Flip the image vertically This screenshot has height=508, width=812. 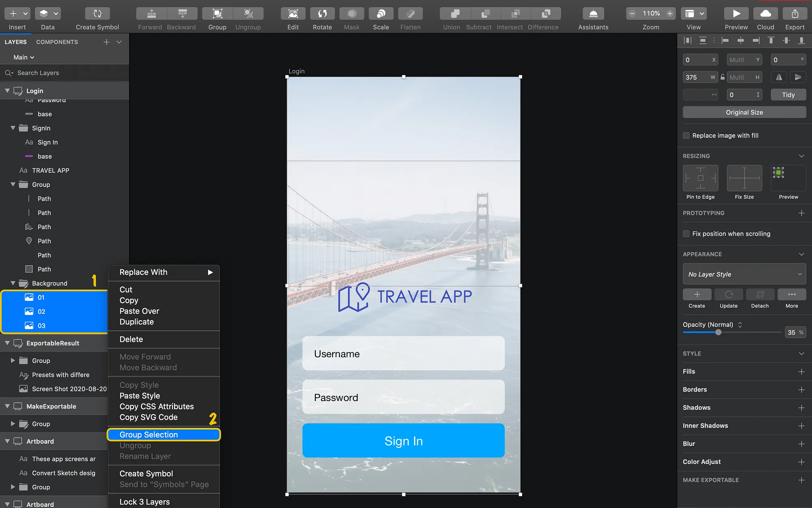coord(798,77)
